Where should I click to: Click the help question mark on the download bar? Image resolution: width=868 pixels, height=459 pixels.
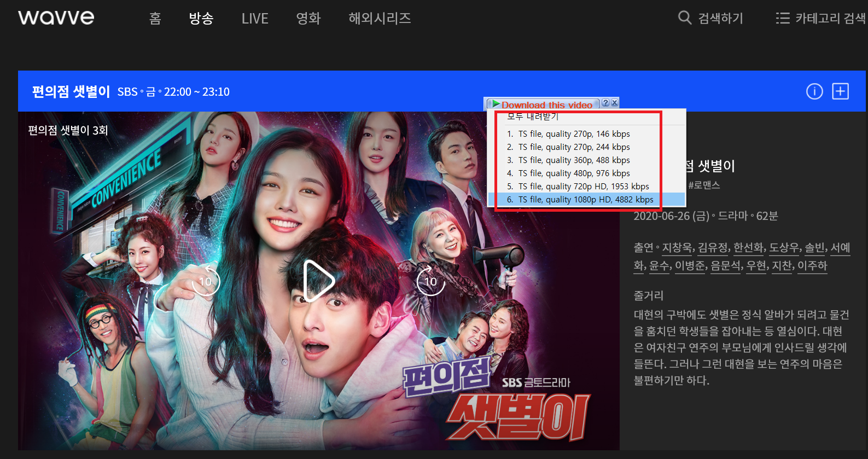pyautogui.click(x=605, y=103)
